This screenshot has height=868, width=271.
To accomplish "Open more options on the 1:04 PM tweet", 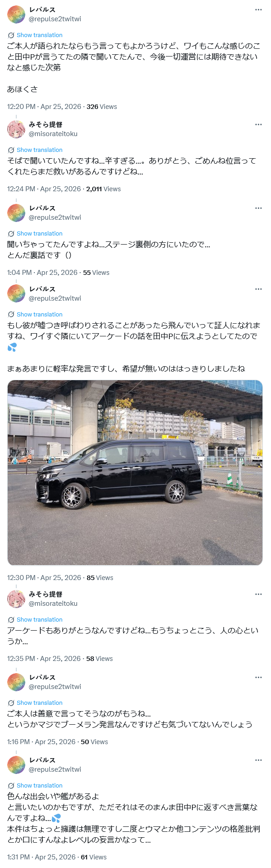I will click(x=258, y=208).
